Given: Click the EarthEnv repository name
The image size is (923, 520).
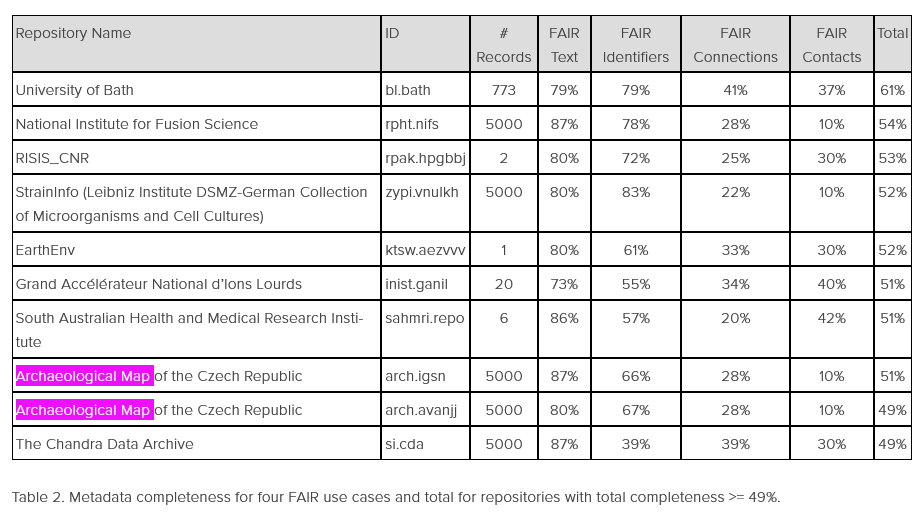Looking at the screenshot, I should pyautogui.click(x=45, y=250).
